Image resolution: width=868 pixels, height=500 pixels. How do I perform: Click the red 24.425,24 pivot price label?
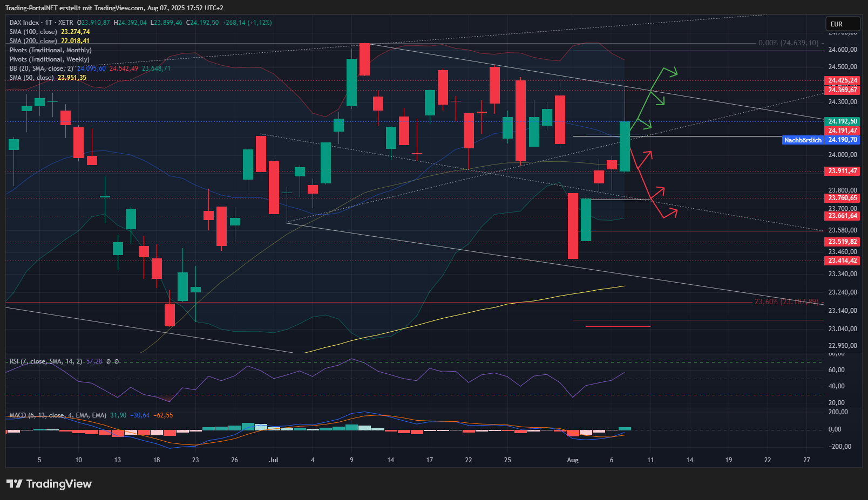842,80
